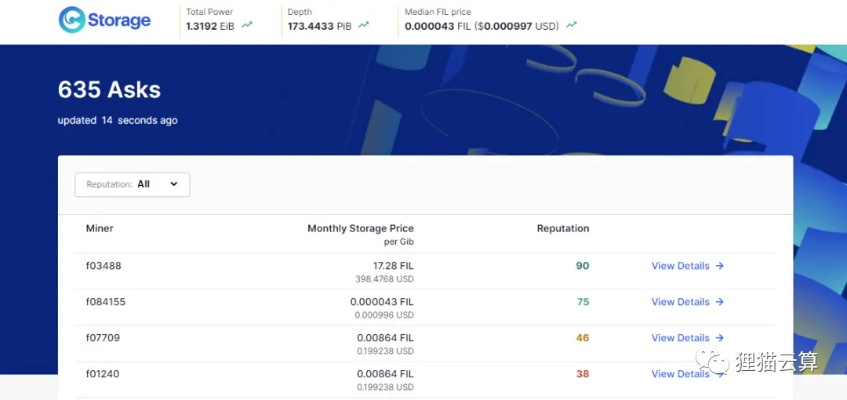This screenshot has width=847, height=400.
Task: Click reputation score 90 for f03488
Action: click(582, 266)
